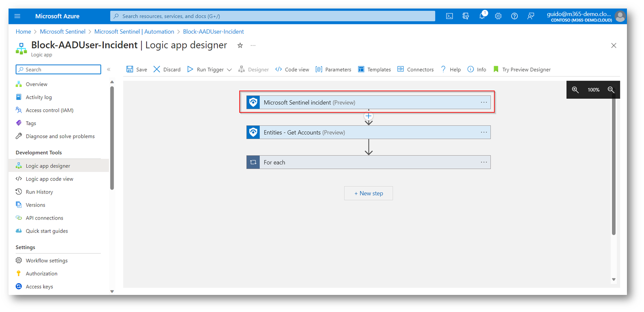Viewport: 644px width, 312px height.
Task: Click Try Preview Designer
Action: coord(522,70)
